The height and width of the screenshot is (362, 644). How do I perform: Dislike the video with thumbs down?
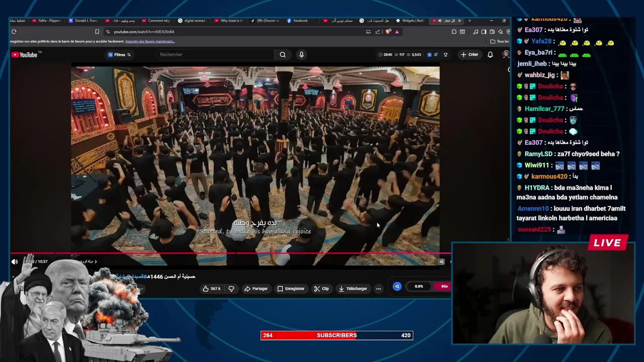pyautogui.click(x=231, y=289)
